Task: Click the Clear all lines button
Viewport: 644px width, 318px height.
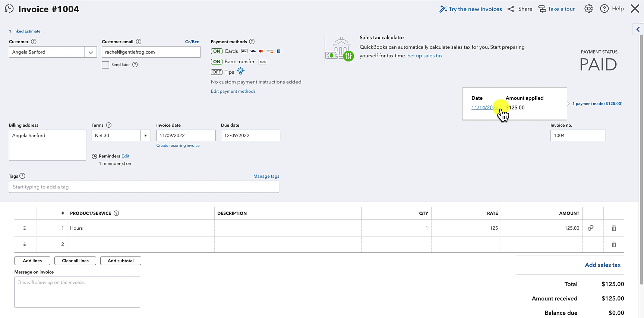Action: tap(75, 261)
